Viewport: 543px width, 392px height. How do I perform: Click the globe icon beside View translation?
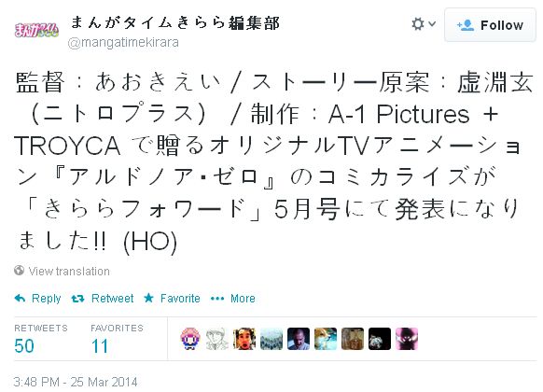[19, 270]
